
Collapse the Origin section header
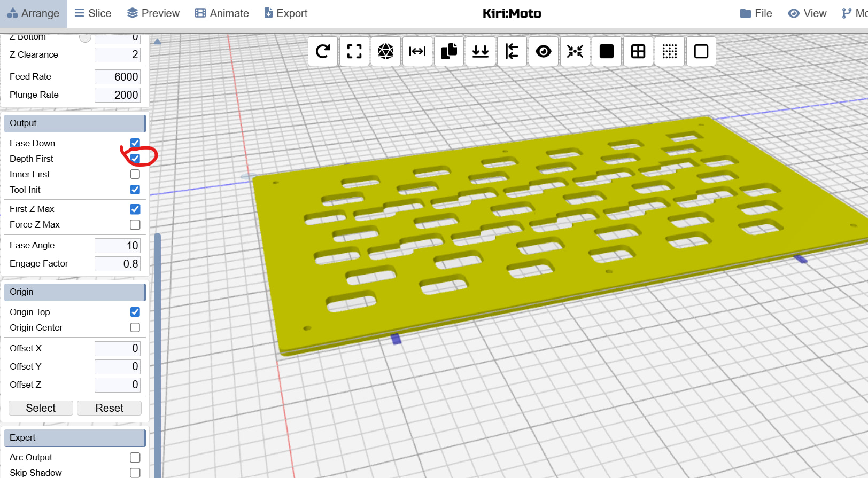[74, 292]
